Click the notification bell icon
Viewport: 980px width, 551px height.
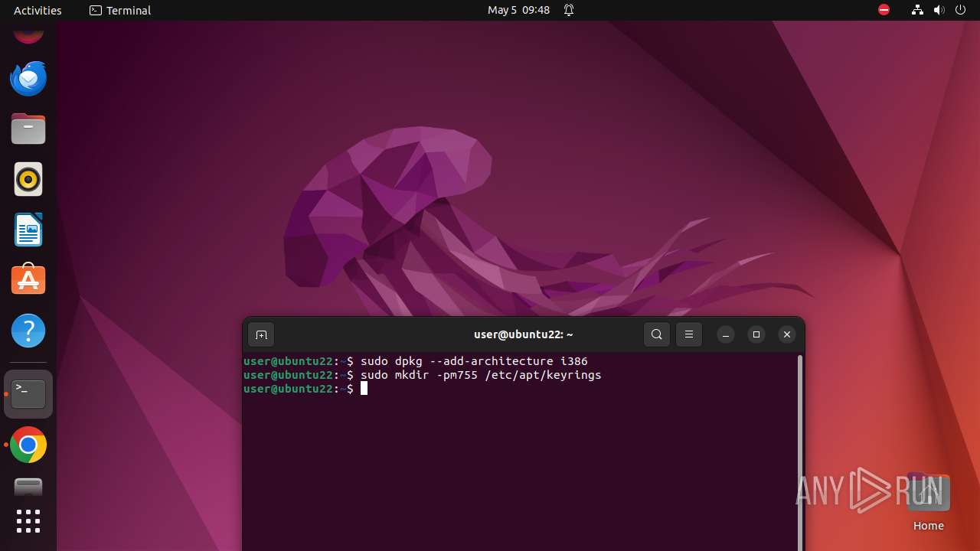(569, 10)
